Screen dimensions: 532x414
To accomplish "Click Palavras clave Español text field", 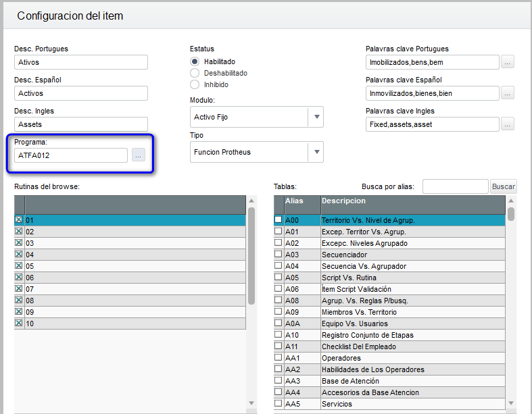I will pos(432,93).
